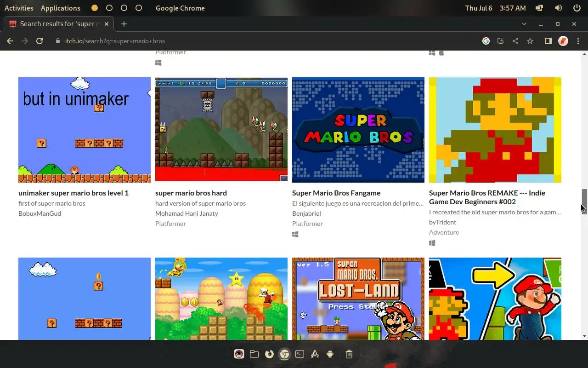Open the Activities overview

tap(19, 8)
